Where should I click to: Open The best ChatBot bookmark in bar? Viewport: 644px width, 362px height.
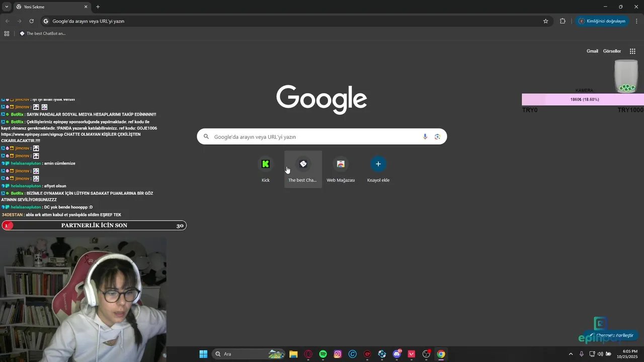point(43,34)
